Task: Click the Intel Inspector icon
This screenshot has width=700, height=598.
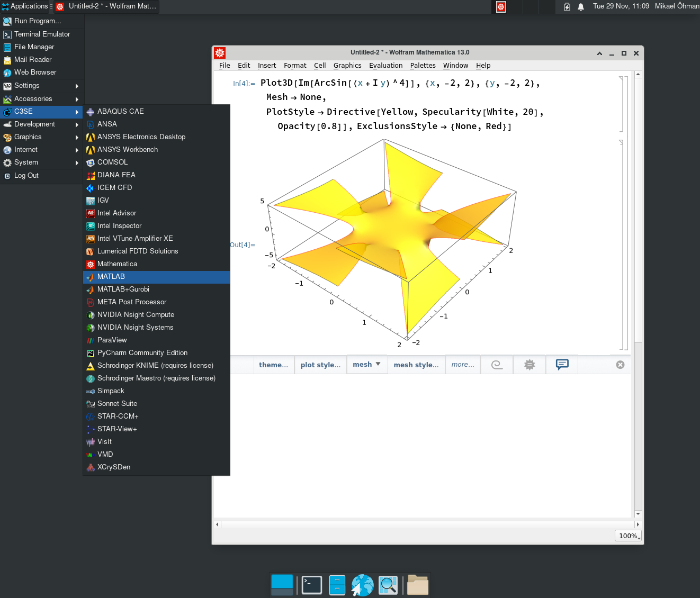Action: pos(91,226)
